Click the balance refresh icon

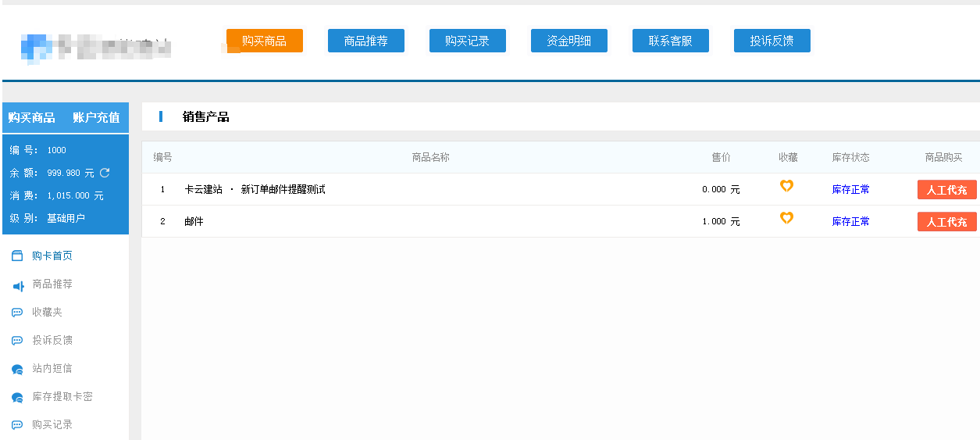pos(105,173)
